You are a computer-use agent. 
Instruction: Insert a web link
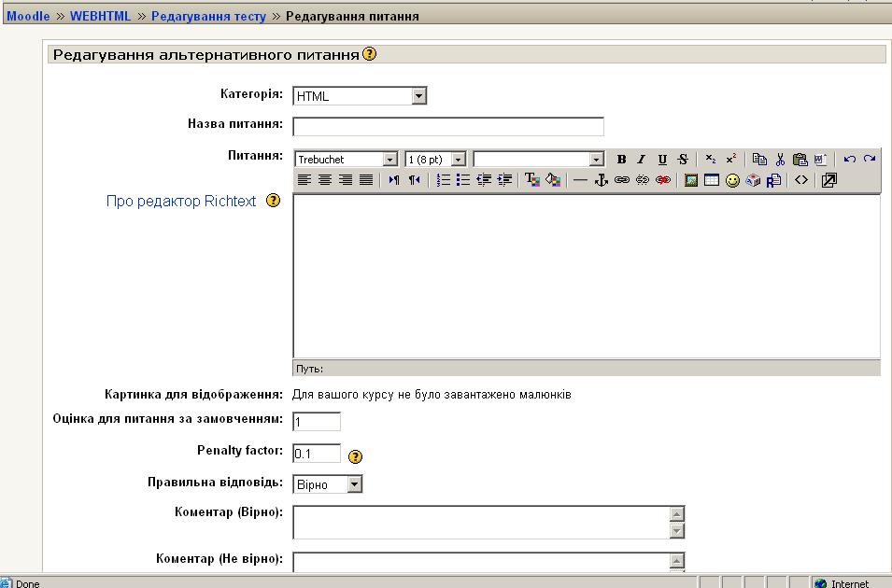click(x=622, y=180)
